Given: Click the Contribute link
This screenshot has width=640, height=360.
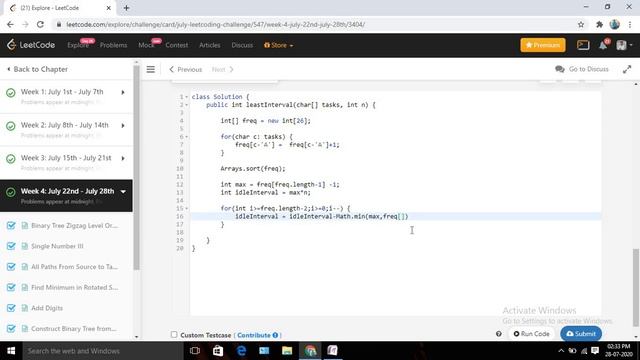Looking at the screenshot, I should 254,335.
